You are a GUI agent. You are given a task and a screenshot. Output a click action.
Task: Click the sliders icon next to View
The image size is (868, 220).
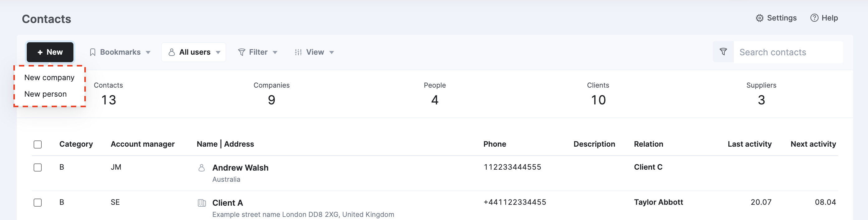click(298, 52)
